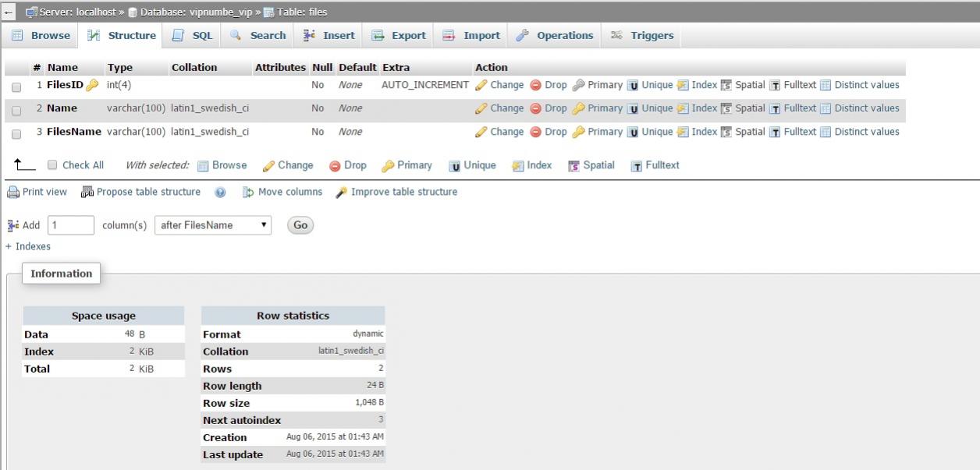Click the Move columns link text
Screen dimensions: 980x470
pyautogui.click(x=290, y=192)
